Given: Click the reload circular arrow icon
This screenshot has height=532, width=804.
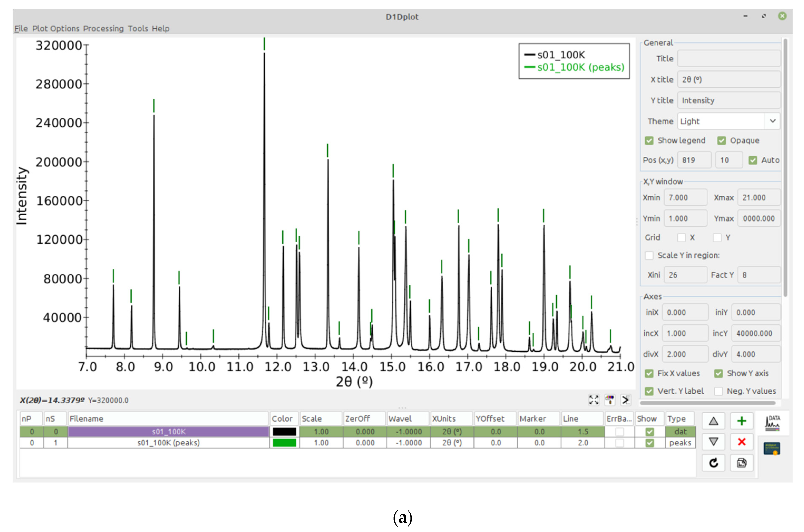Looking at the screenshot, I should coord(713,463).
